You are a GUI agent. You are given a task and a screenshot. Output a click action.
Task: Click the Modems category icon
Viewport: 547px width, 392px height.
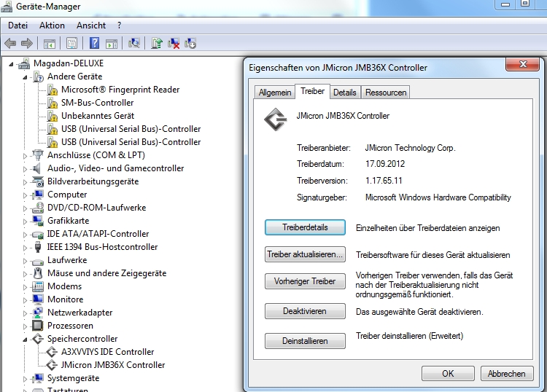coord(38,286)
